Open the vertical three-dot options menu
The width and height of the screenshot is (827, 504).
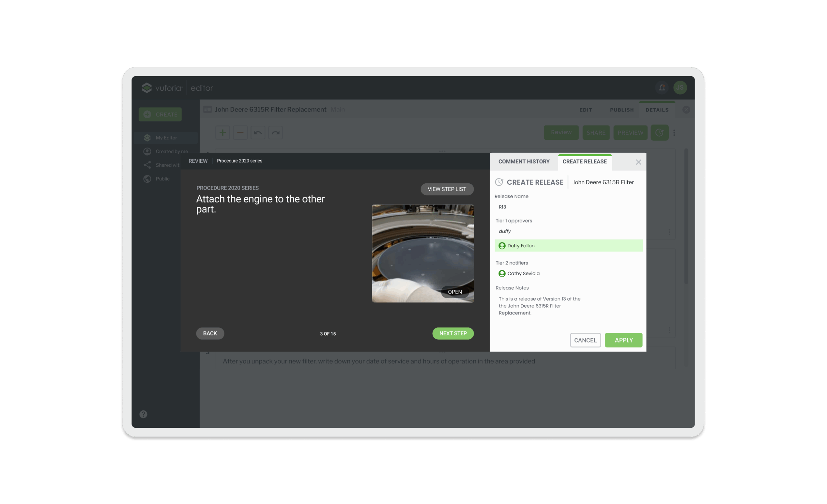pyautogui.click(x=674, y=133)
